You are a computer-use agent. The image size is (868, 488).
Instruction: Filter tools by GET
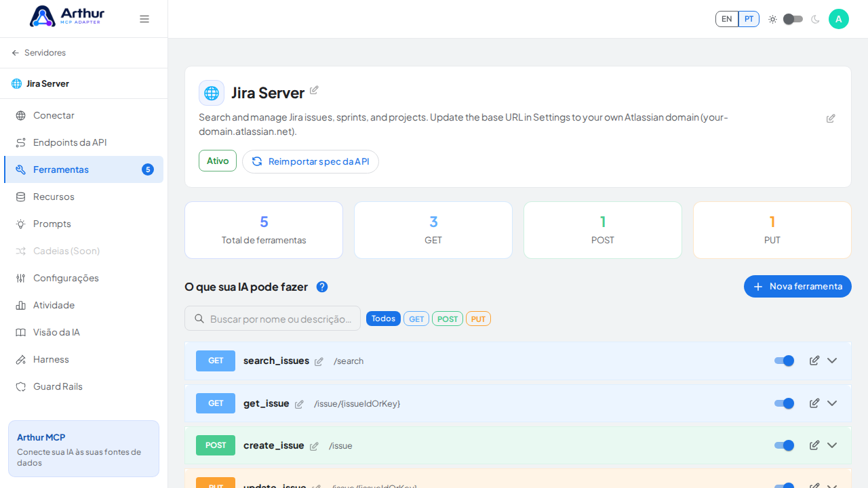(x=416, y=319)
